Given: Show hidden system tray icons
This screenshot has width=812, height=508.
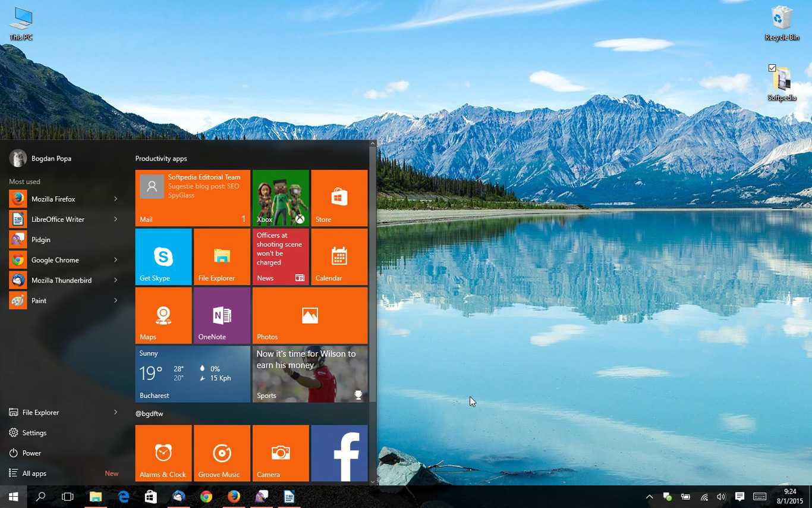Looking at the screenshot, I should (649, 497).
